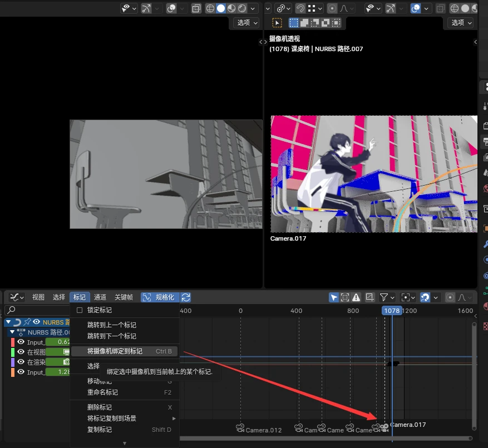
Task: Click the Input_ value slider 0.62
Action: click(58, 342)
